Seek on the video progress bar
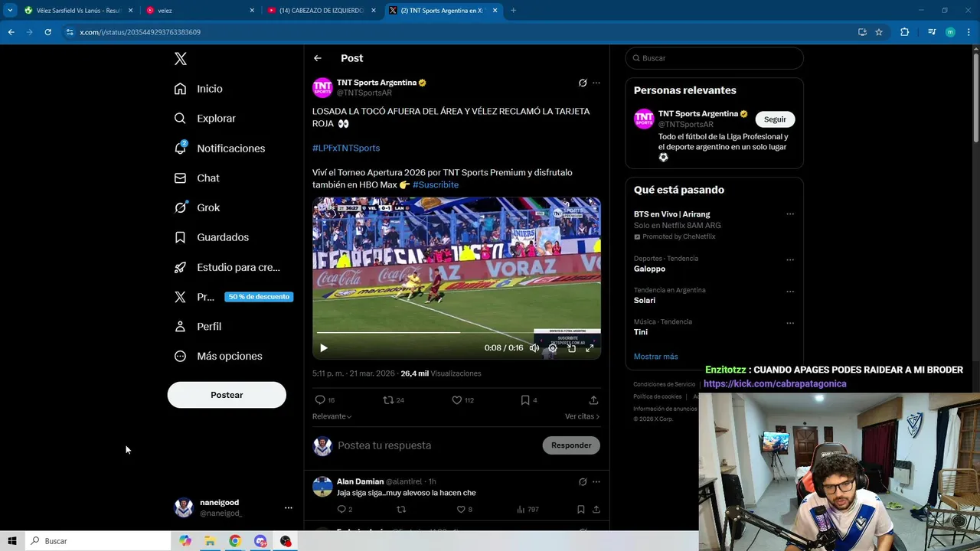Viewport: 980px width, 551px height. coord(456,333)
